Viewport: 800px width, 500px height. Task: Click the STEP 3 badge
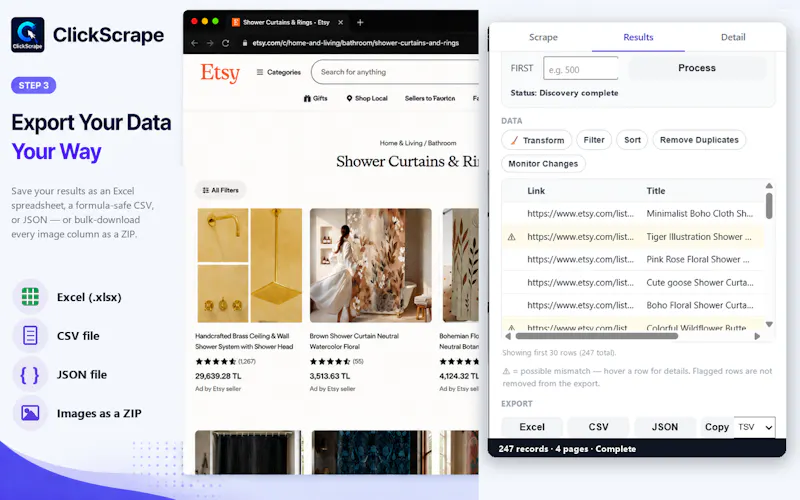34,85
